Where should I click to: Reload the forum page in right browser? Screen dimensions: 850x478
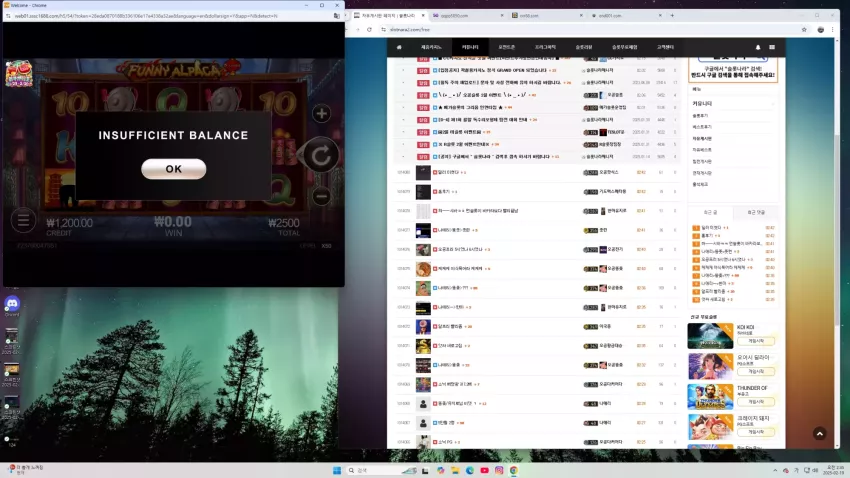point(369,30)
